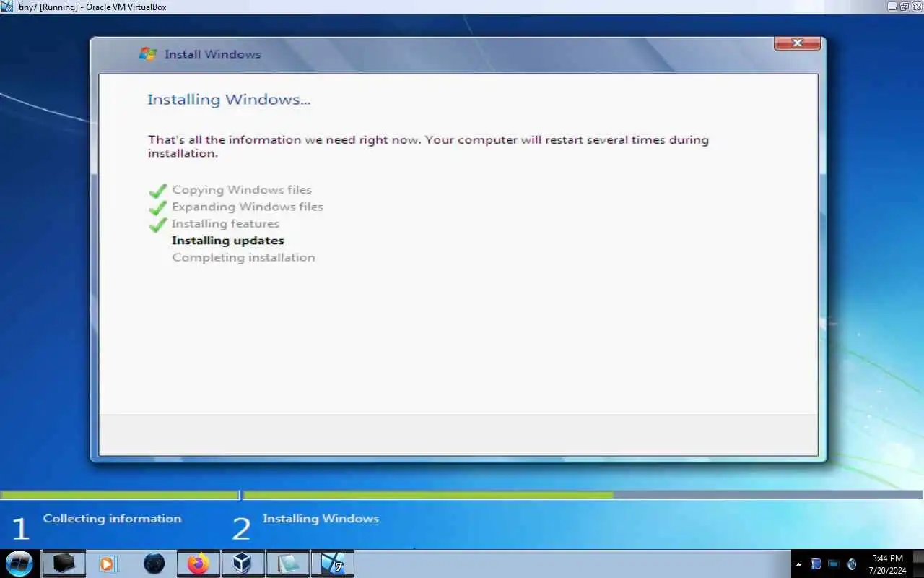Click the first system tray icon after the arrow
This screenshot has width=924, height=578.
pyautogui.click(x=816, y=564)
